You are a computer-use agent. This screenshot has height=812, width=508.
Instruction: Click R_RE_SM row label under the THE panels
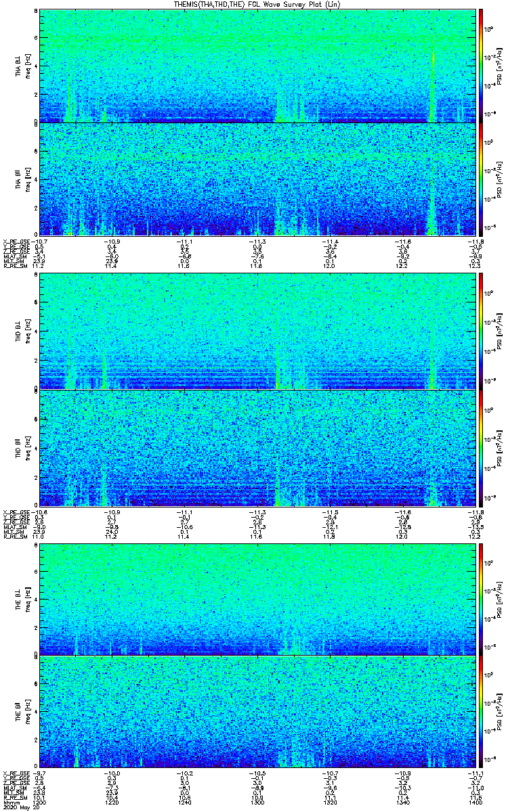pyautogui.click(x=14, y=798)
